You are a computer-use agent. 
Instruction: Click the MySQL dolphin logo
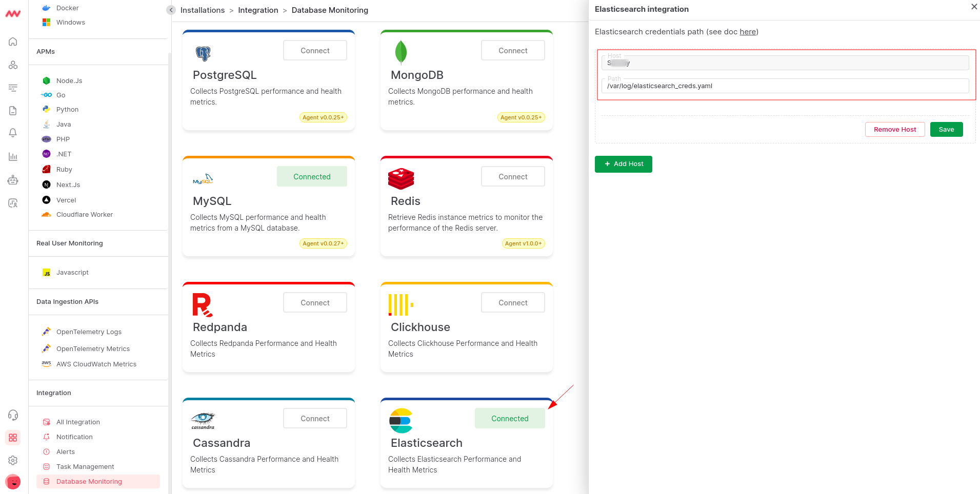(x=203, y=179)
